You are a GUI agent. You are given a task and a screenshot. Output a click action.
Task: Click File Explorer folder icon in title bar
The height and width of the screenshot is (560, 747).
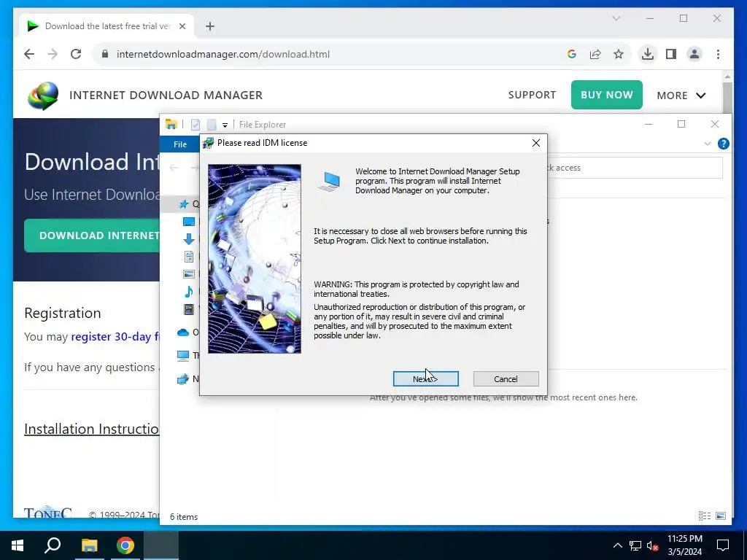click(x=171, y=124)
